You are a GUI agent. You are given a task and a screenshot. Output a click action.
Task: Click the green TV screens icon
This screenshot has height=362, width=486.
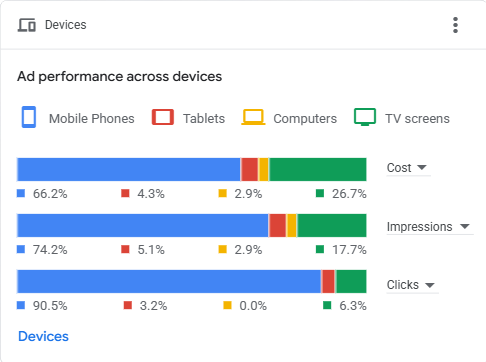tap(365, 117)
